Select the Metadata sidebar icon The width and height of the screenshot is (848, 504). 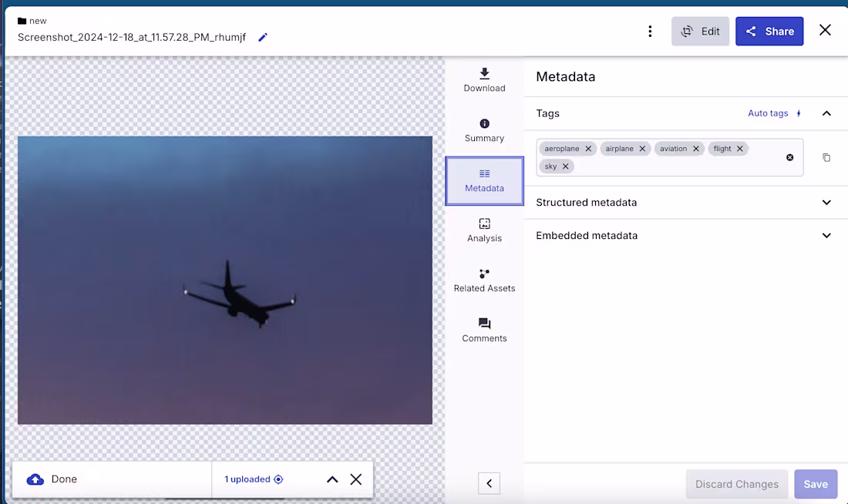click(484, 175)
